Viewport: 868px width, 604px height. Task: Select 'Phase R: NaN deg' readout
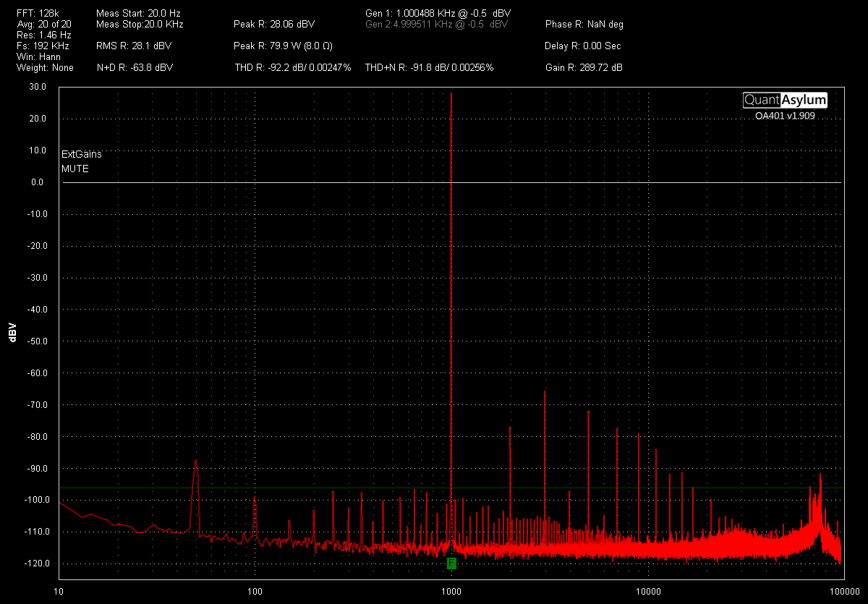(584, 24)
